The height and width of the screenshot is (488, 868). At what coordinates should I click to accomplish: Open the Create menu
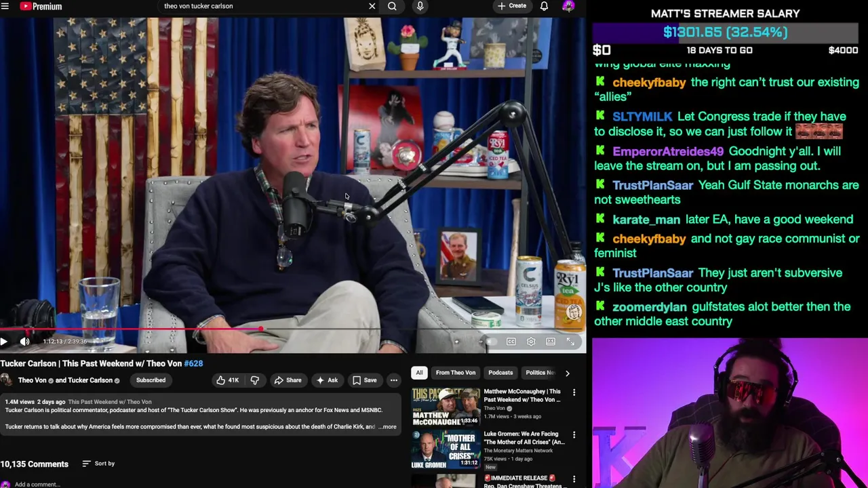click(x=511, y=6)
